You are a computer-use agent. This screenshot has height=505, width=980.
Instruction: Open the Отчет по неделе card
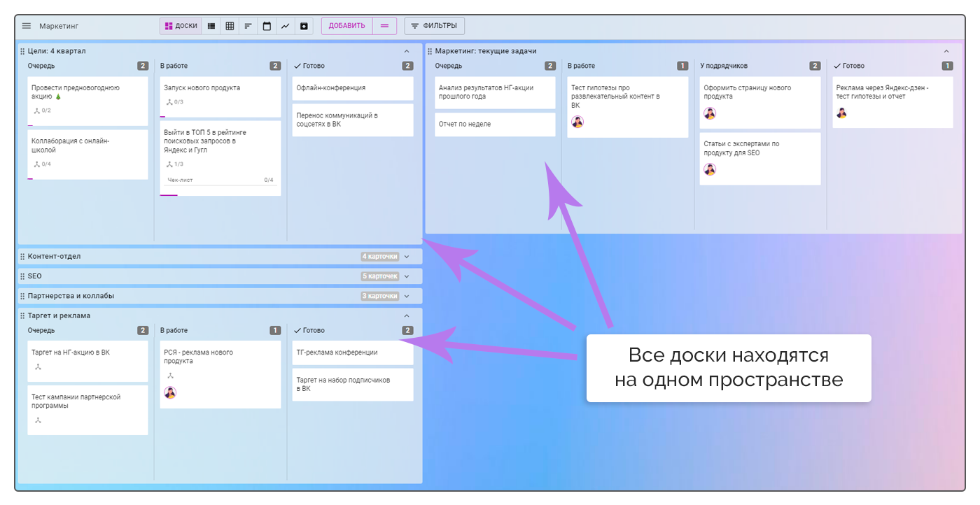(495, 125)
